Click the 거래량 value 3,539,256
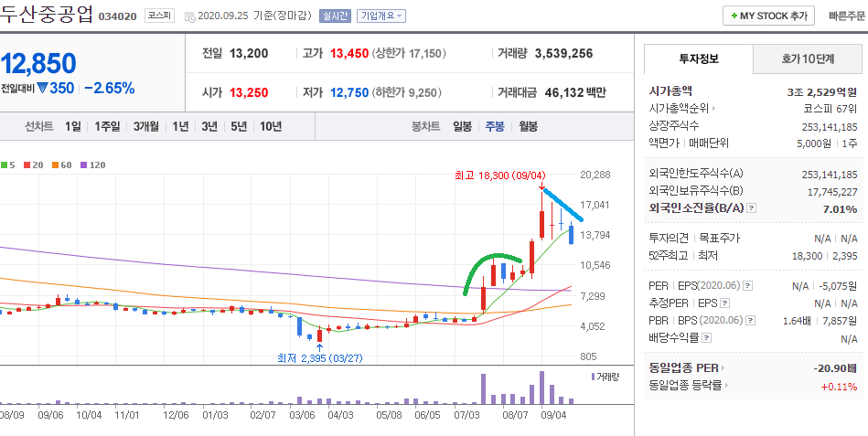This screenshot has height=436, width=868. (x=563, y=54)
